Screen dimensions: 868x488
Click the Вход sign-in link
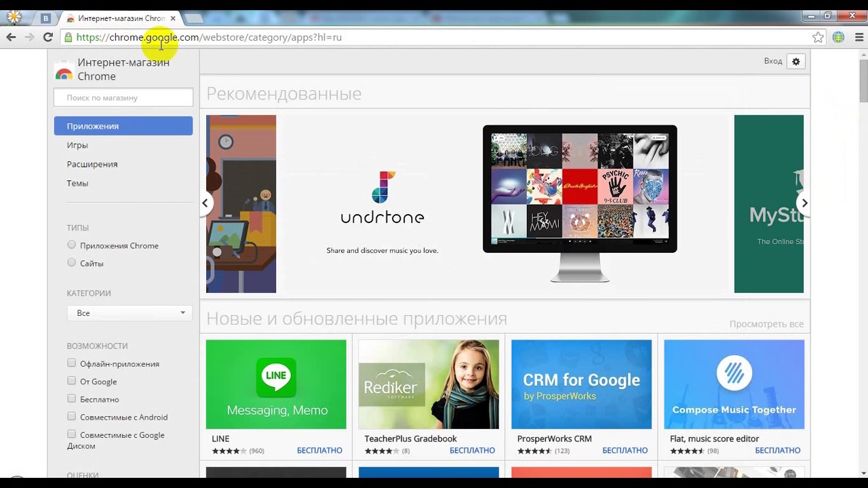(773, 61)
